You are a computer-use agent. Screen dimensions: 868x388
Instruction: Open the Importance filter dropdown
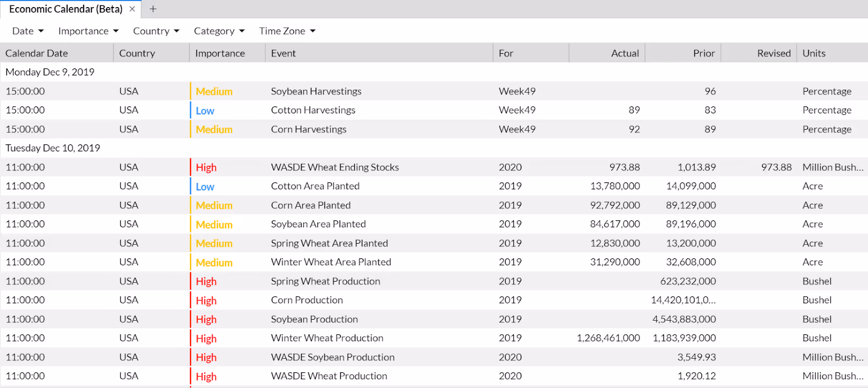coord(88,31)
